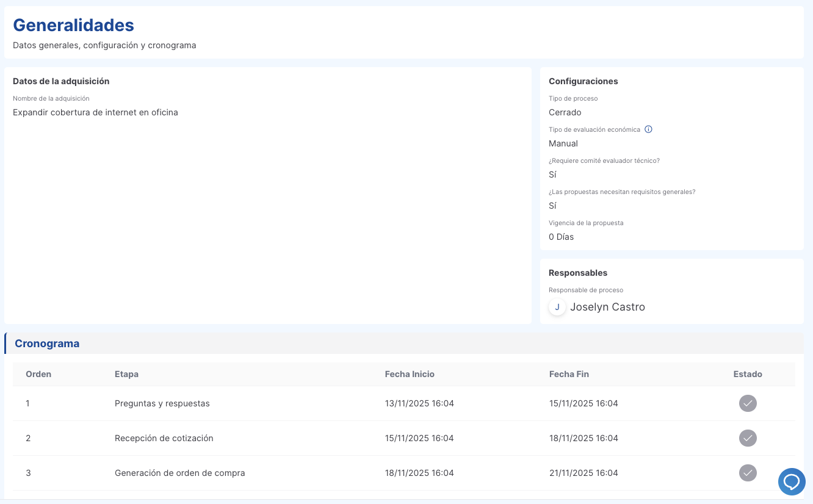This screenshot has width=813, height=504.
Task: Select the Cronograma section header
Action: [x=47, y=344]
